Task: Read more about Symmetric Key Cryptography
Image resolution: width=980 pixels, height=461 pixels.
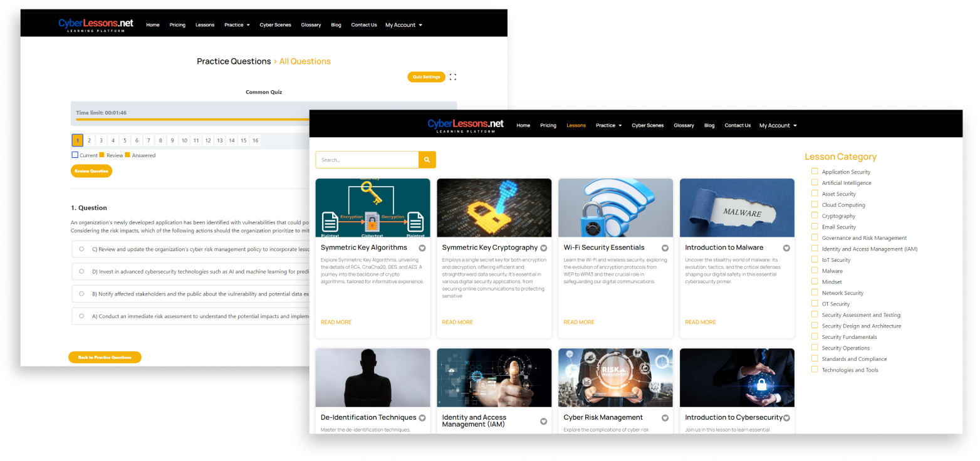Action: [x=457, y=322]
